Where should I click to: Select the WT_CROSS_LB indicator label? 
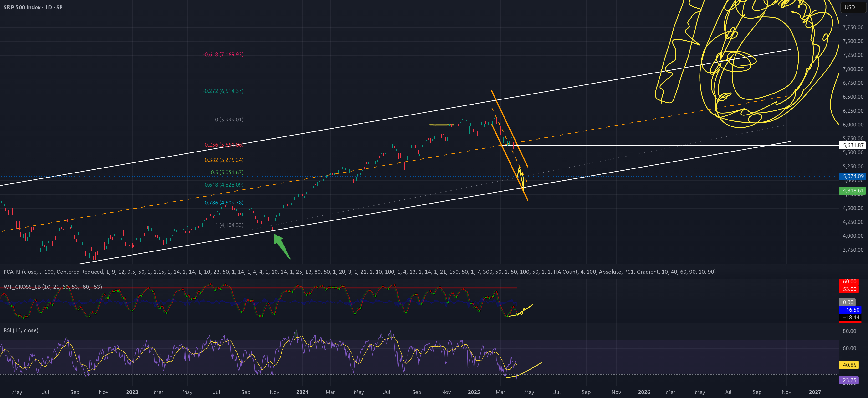[53, 287]
